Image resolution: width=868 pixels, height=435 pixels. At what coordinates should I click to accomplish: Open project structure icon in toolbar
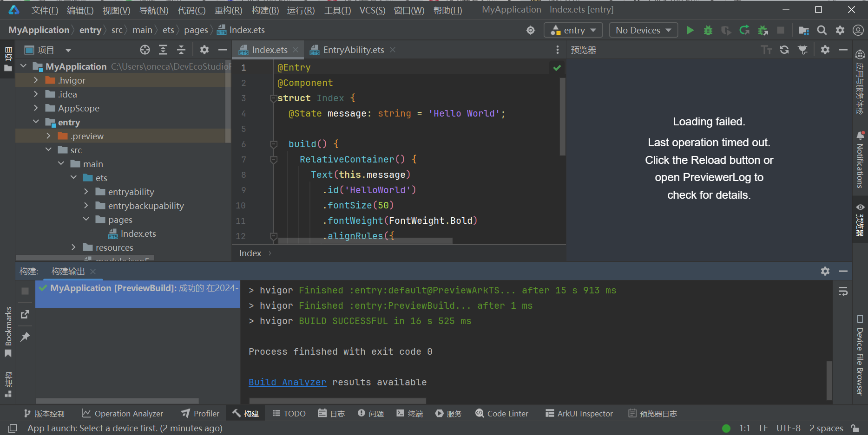pos(804,30)
